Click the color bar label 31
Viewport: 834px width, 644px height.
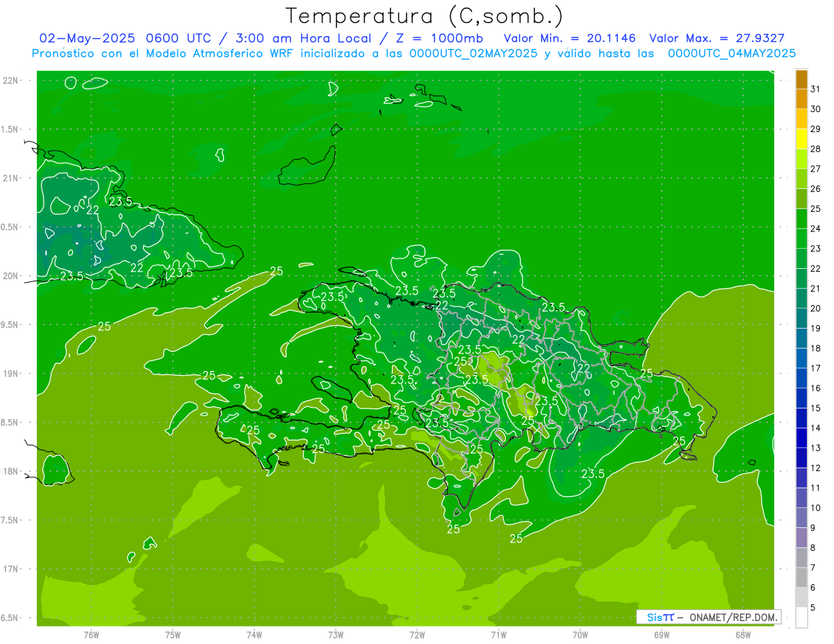pyautogui.click(x=816, y=88)
